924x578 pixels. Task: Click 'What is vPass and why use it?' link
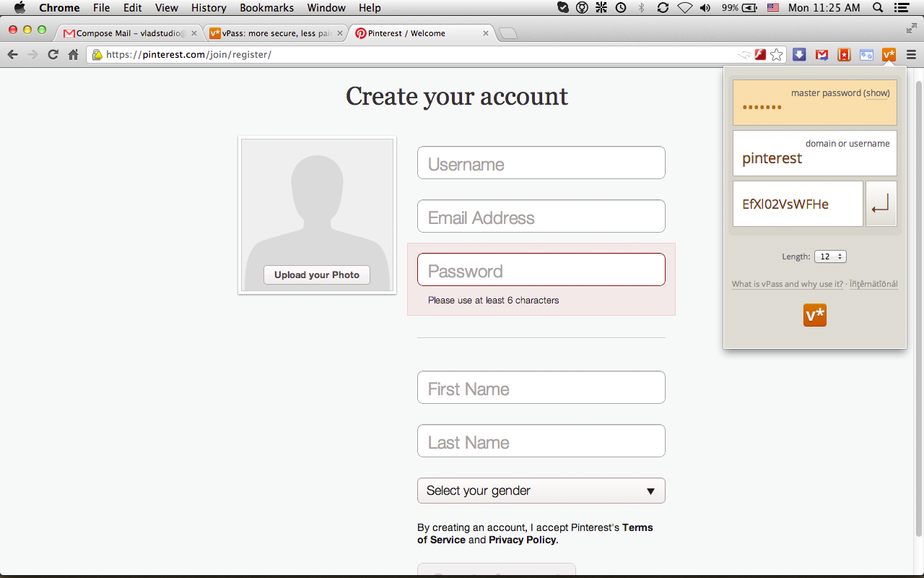(788, 284)
